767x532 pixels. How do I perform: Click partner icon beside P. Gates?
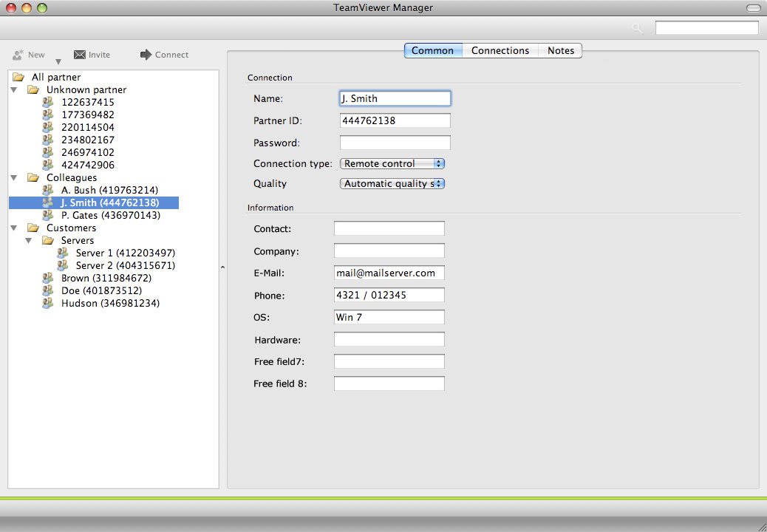point(48,215)
